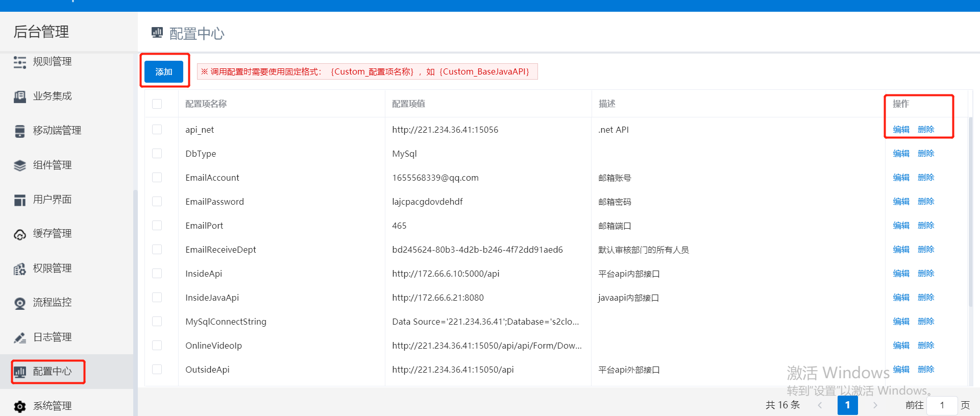Click the value 1655568339@qq.com
The height and width of the screenshot is (416, 980).
435,178
